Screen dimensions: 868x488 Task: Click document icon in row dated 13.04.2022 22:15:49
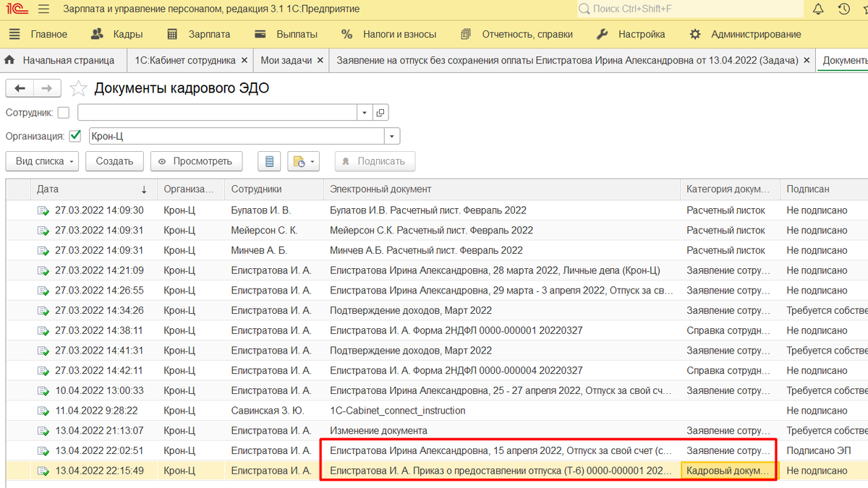pos(43,471)
